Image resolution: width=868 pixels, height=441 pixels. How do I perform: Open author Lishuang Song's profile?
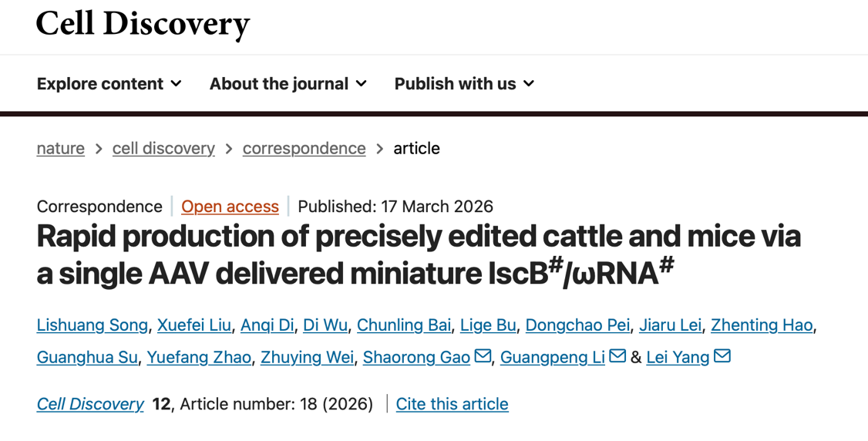click(x=92, y=325)
